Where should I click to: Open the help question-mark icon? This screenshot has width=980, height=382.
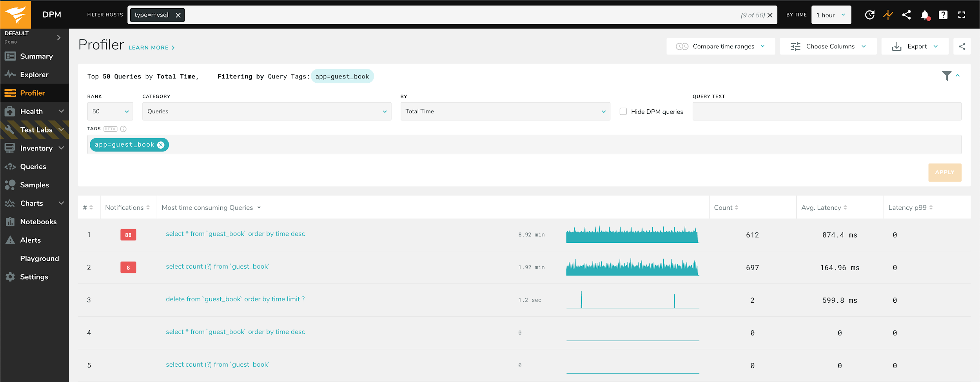pyautogui.click(x=943, y=15)
